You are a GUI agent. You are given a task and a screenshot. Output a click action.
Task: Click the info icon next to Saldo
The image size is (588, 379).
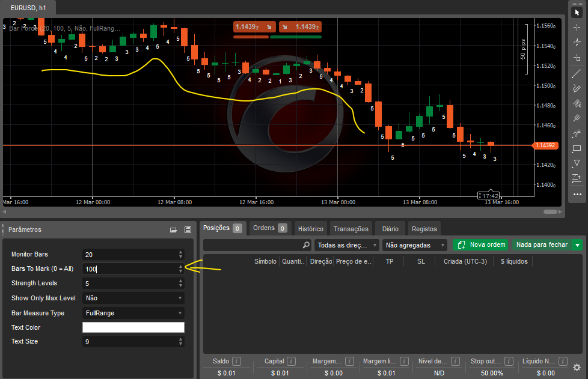(x=236, y=361)
